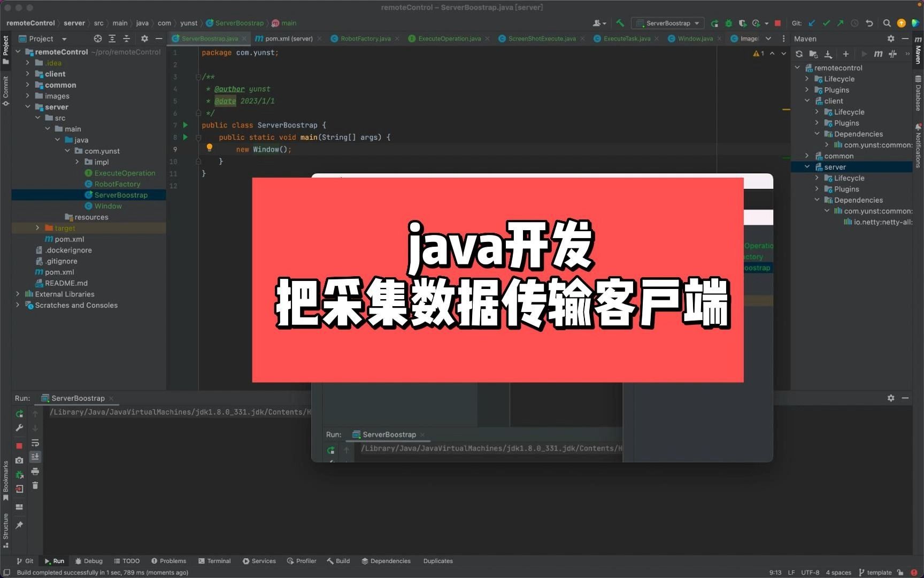Screen dimensions: 924x578
Task: Open Search Everywhere with the magnifier icon
Action: pyautogui.click(x=887, y=23)
